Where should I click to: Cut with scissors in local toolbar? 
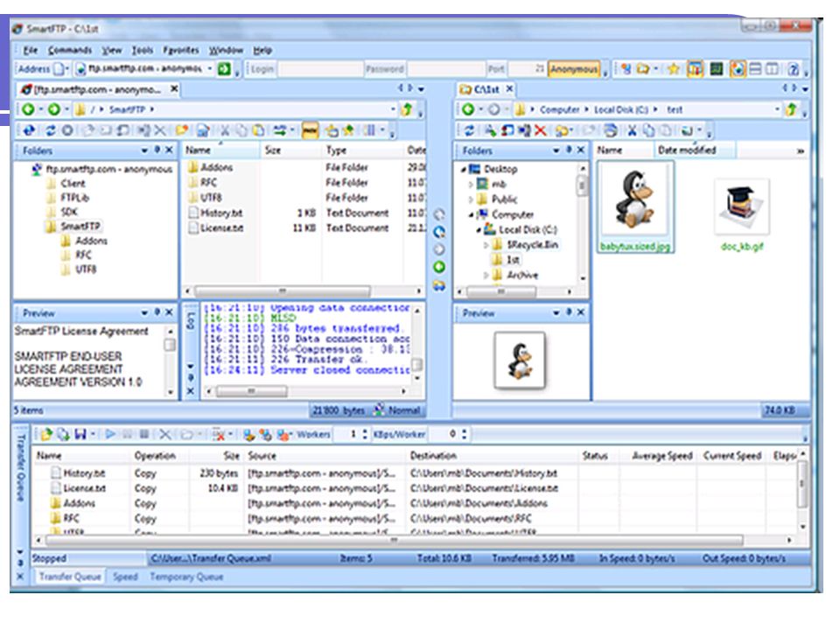(x=632, y=130)
